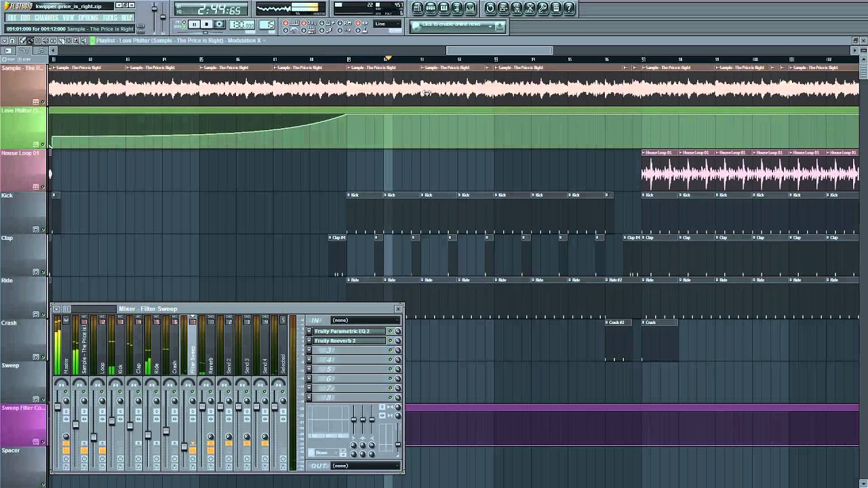Viewport: 868px width, 488px height.
Task: Select Fruity Parametric EQ 2 effect slot
Action: (x=350, y=331)
